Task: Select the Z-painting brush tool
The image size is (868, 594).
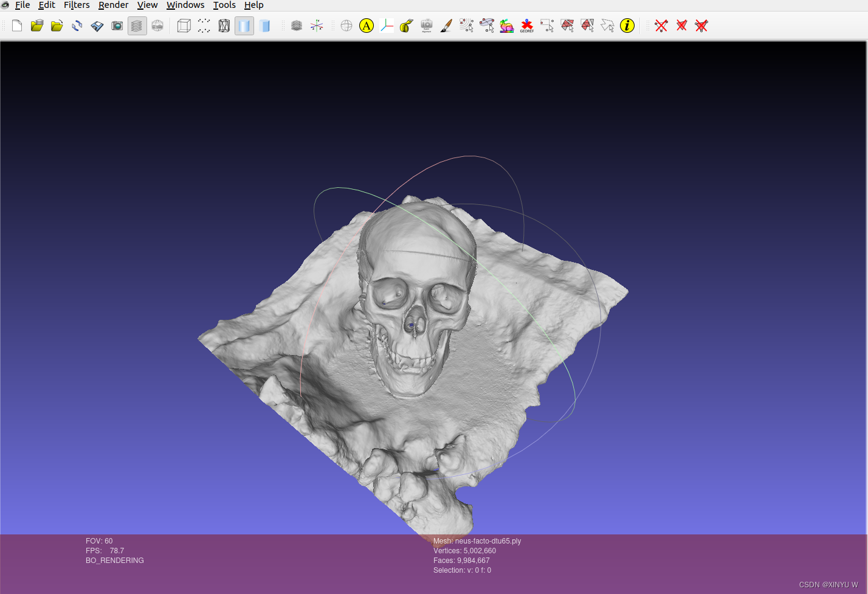Action: [447, 26]
